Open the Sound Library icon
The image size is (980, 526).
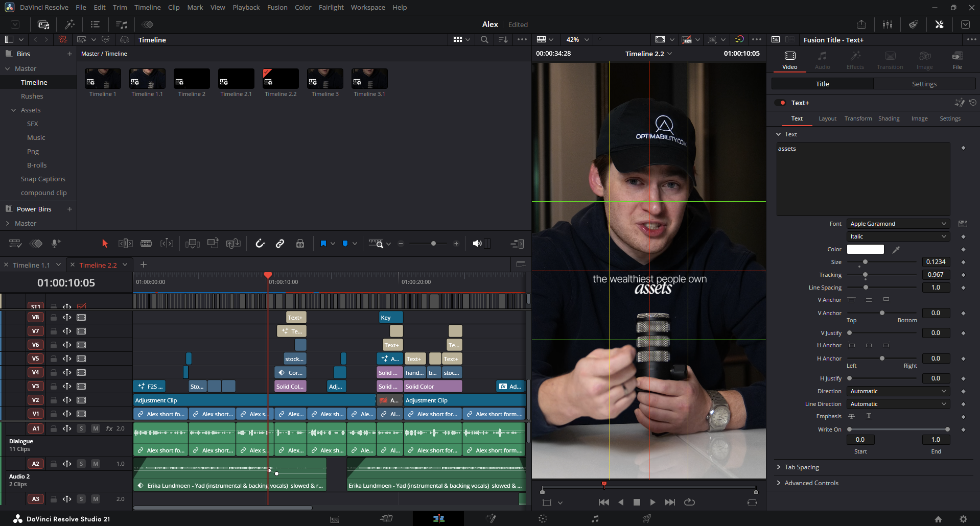point(122,25)
